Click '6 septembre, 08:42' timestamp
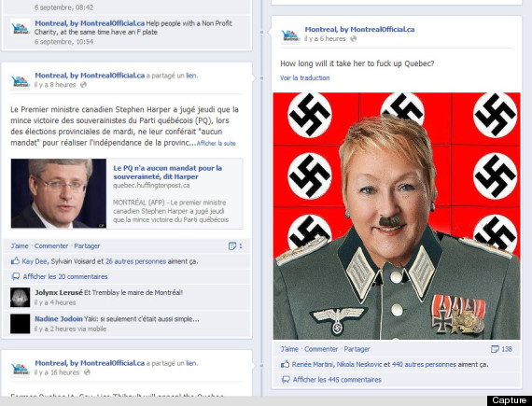Image resolution: width=532 pixels, height=406 pixels. 63,7
